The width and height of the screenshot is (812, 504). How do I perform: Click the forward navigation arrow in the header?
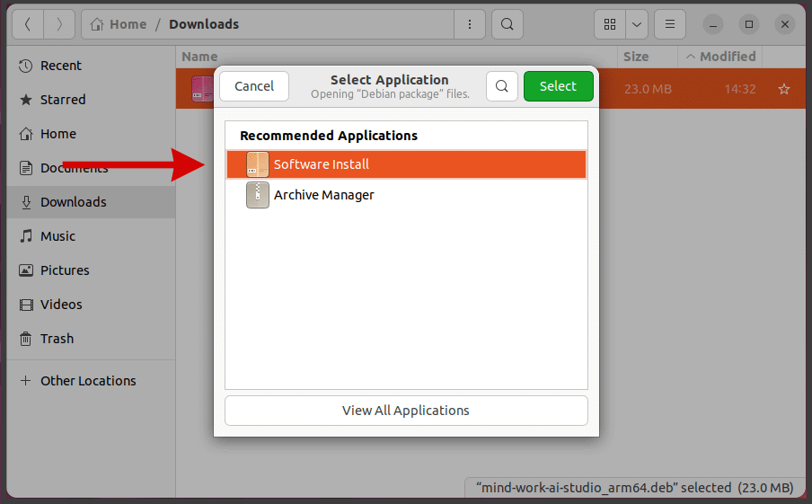(x=59, y=24)
